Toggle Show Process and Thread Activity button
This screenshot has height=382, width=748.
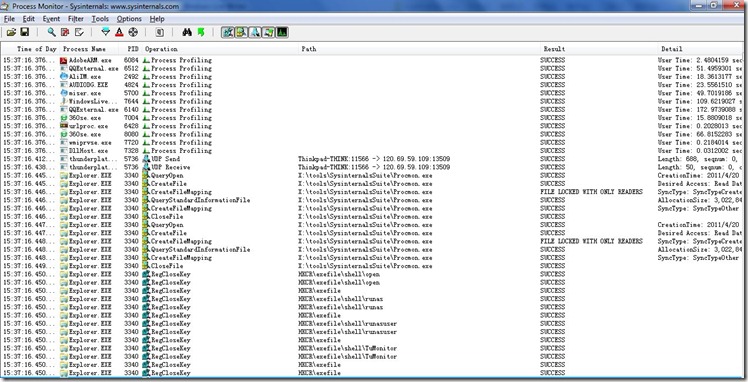(269, 32)
